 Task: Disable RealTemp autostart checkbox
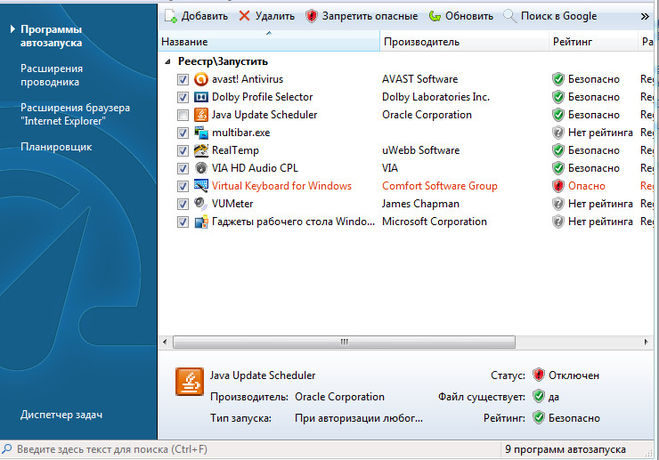point(183,150)
